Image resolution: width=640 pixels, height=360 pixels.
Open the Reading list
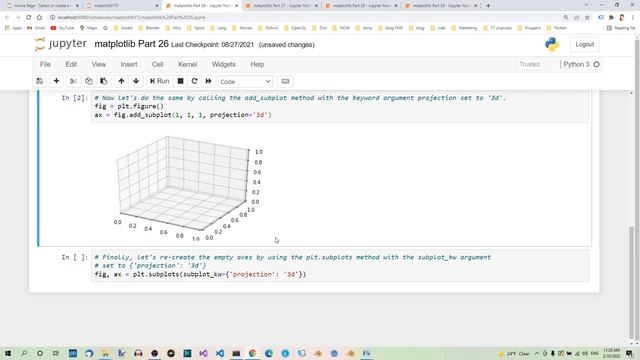[621, 28]
